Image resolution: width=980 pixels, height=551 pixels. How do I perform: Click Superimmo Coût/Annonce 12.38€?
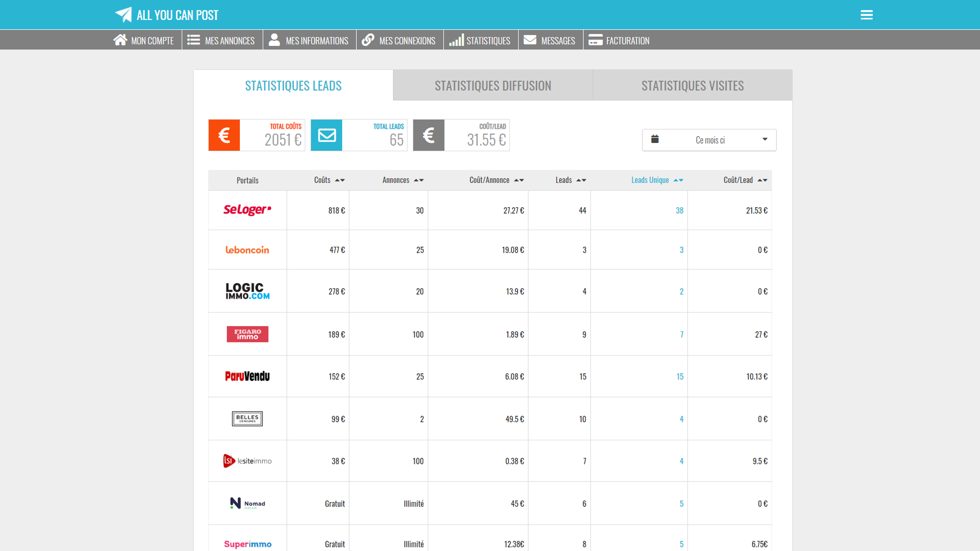coord(514,544)
